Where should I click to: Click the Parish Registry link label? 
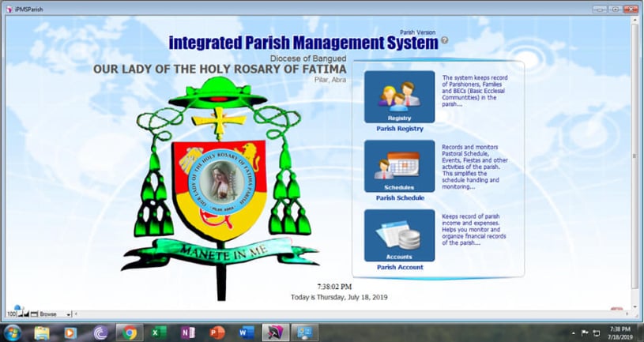[x=400, y=129]
